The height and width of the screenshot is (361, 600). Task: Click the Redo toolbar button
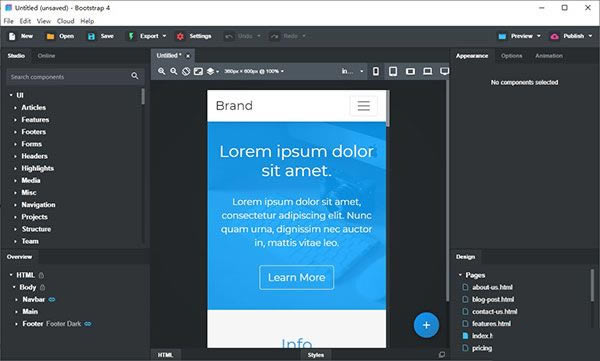288,36
